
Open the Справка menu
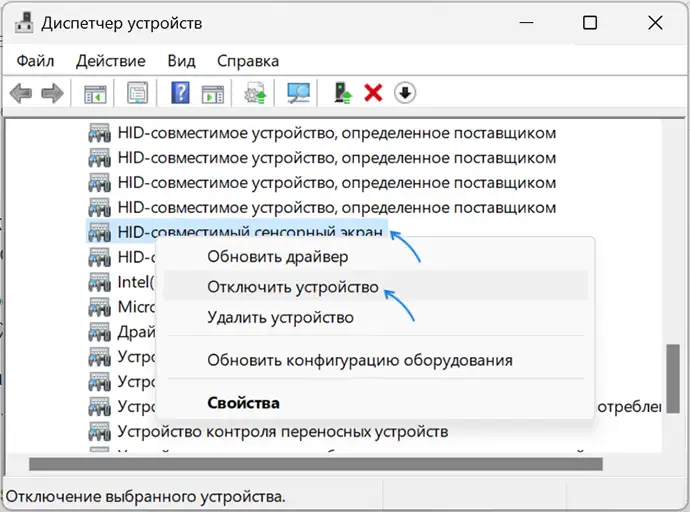pos(247,60)
